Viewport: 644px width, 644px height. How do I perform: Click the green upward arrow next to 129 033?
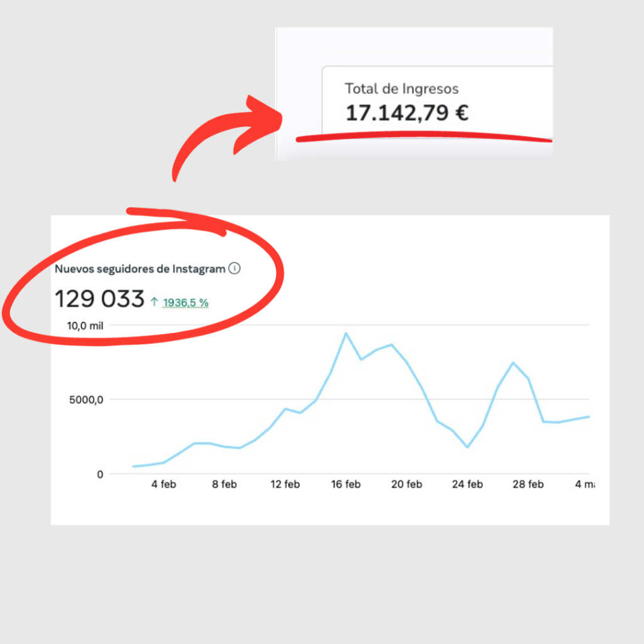(155, 303)
